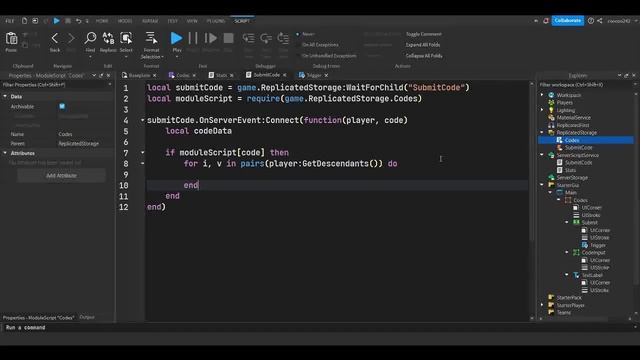Screen dimensions: 640x360
Task: Click the new file icon in quick access bar
Action: point(24,20)
